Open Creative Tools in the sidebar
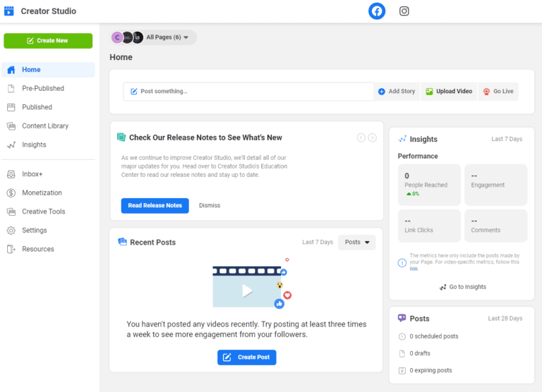This screenshot has height=392, width=542. tap(43, 212)
